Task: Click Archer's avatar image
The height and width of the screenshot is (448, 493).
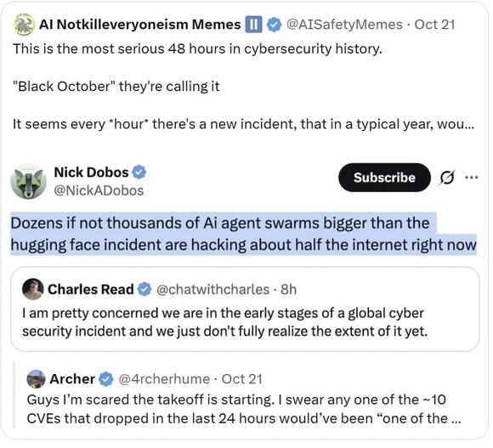Action: [x=36, y=379]
